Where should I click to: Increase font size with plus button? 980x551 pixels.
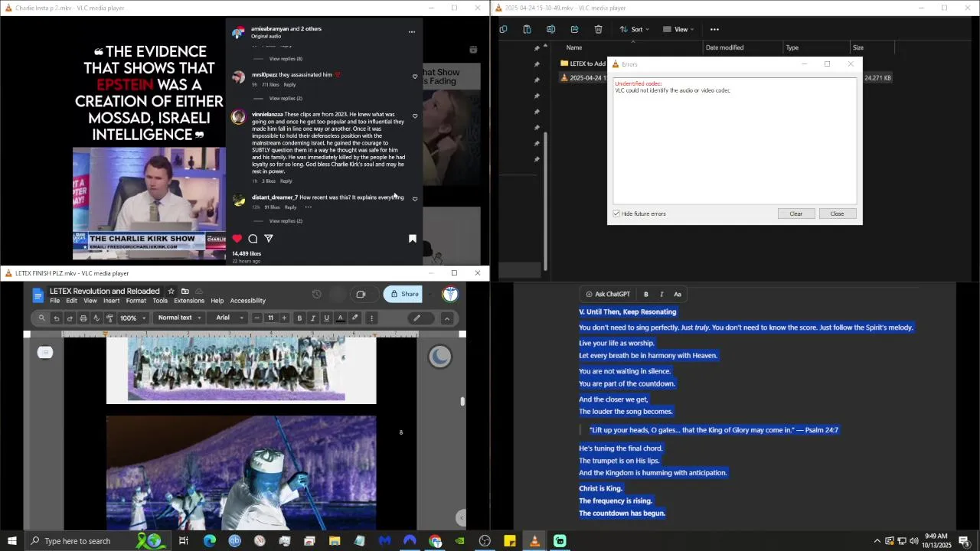(284, 318)
